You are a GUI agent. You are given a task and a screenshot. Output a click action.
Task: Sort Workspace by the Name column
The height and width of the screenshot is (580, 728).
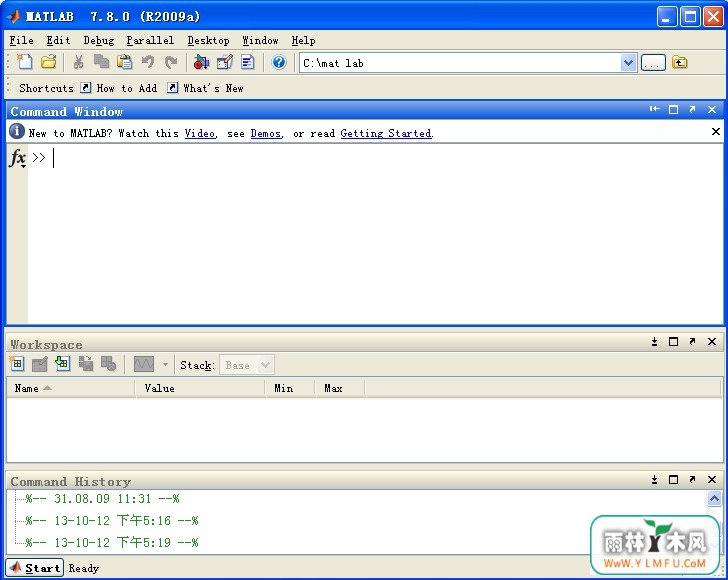click(71, 388)
